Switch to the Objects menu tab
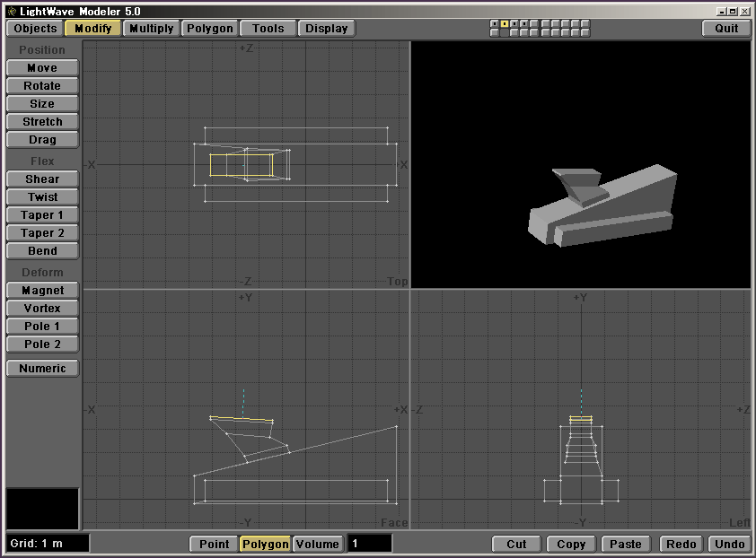This screenshot has width=756, height=558. (36, 28)
